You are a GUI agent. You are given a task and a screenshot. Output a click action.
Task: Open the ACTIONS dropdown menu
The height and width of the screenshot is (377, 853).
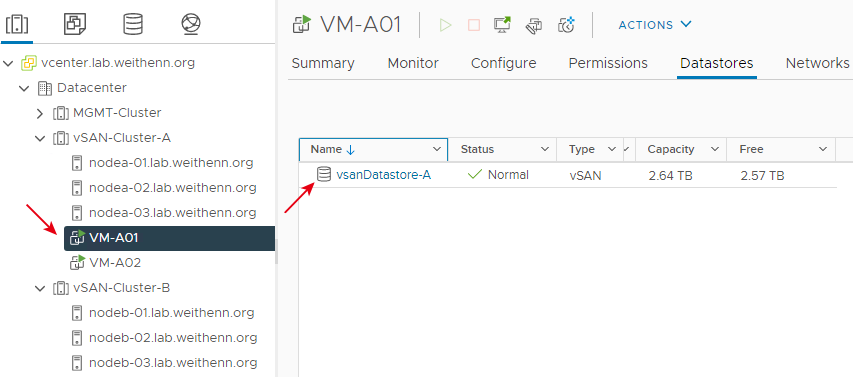point(655,25)
